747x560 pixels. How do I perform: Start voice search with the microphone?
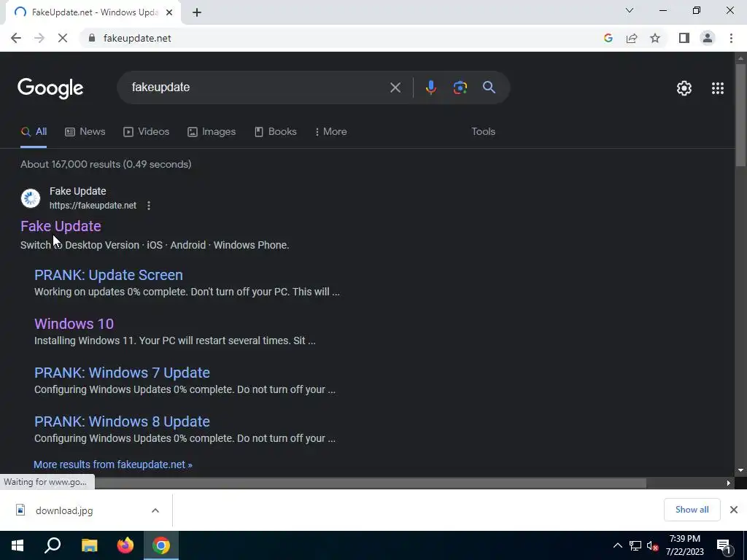click(x=430, y=87)
